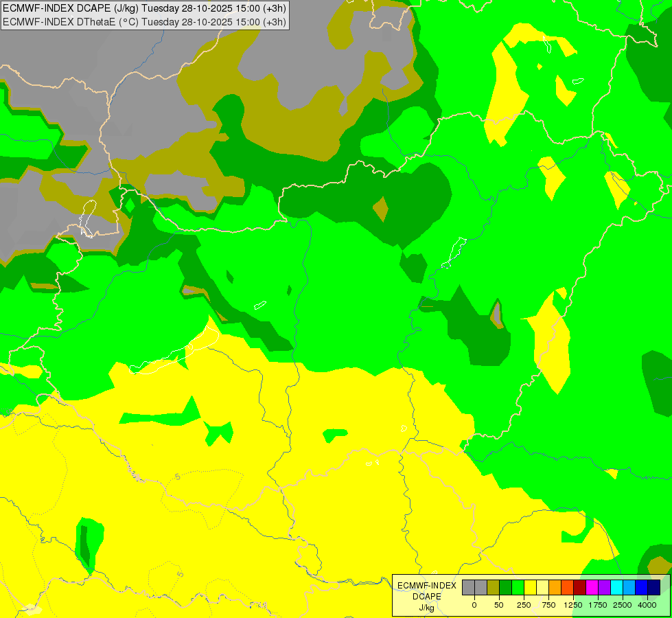This screenshot has height=618, width=672.
Task: Pick the dark red legend swatch
Action: (579, 588)
